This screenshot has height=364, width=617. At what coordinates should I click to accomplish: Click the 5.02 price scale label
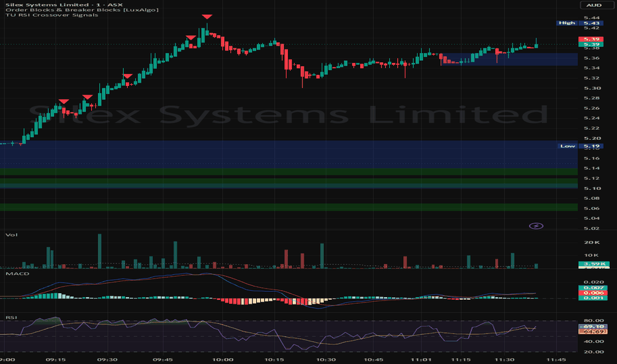tap(592, 228)
